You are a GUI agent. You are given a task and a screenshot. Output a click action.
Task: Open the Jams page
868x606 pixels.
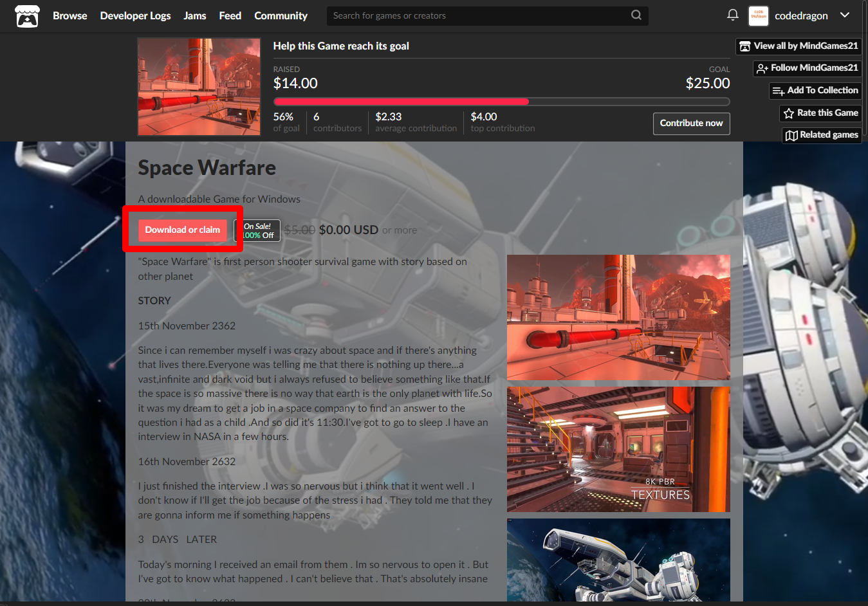(x=194, y=15)
